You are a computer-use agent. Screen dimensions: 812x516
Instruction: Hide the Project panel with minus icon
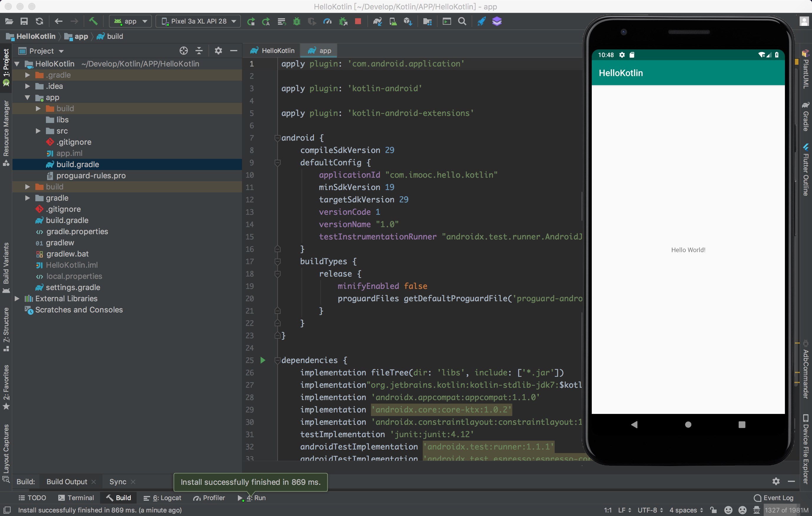click(234, 51)
